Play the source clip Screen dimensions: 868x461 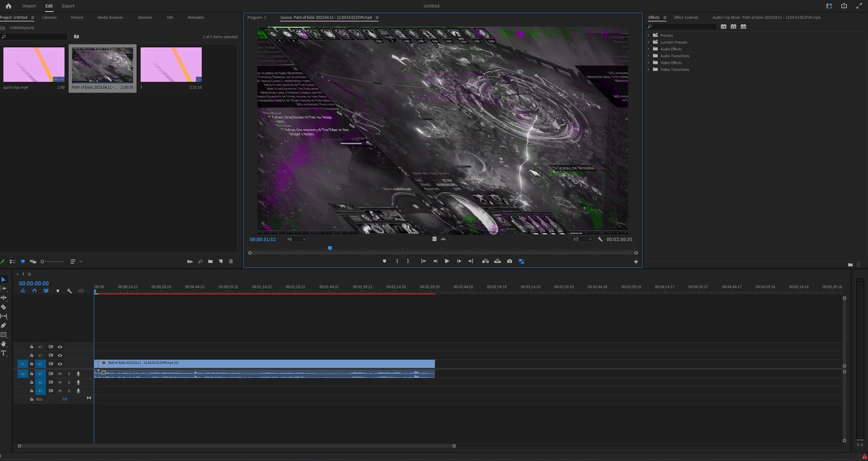[x=447, y=261]
